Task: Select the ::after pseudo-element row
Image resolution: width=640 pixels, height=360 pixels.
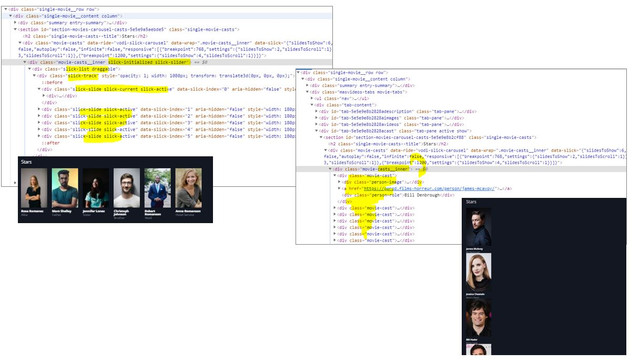Action: click(x=51, y=143)
